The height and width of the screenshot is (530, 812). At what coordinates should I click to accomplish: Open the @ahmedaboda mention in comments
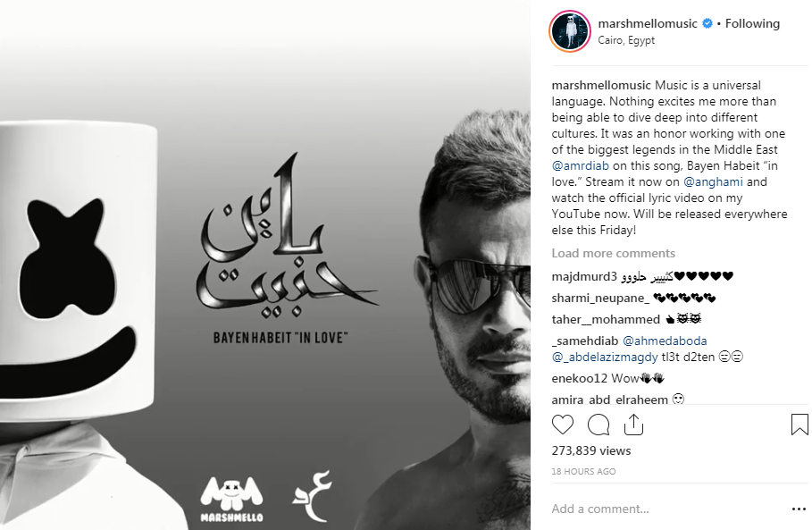665,341
